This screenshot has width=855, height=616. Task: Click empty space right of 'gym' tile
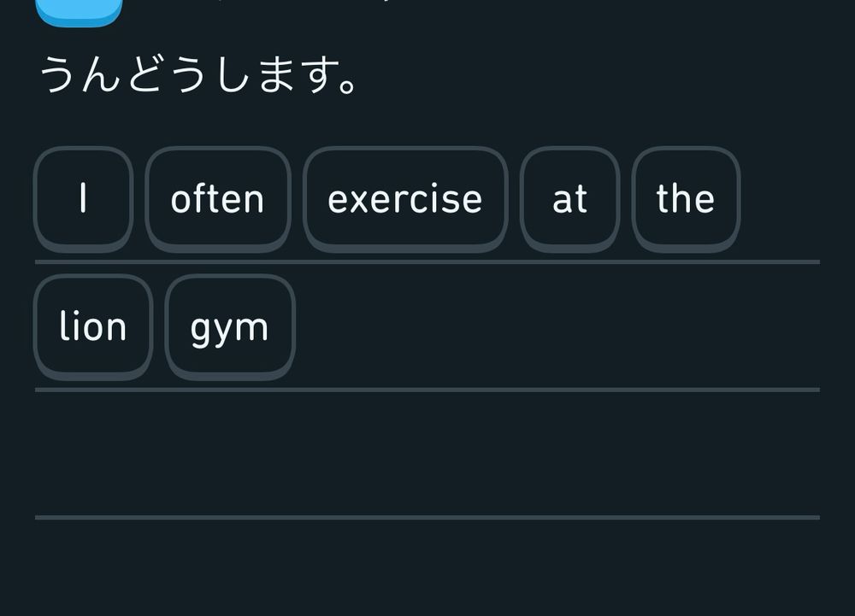pyautogui.click(x=556, y=327)
